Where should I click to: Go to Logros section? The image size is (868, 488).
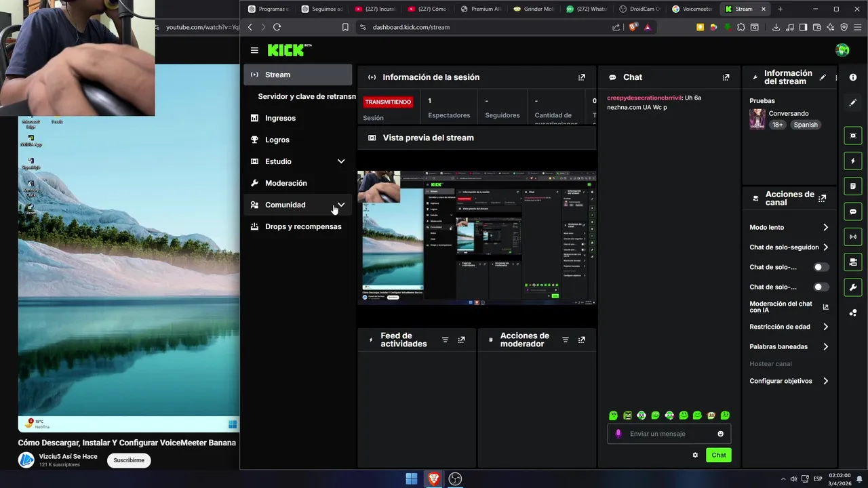click(298, 140)
